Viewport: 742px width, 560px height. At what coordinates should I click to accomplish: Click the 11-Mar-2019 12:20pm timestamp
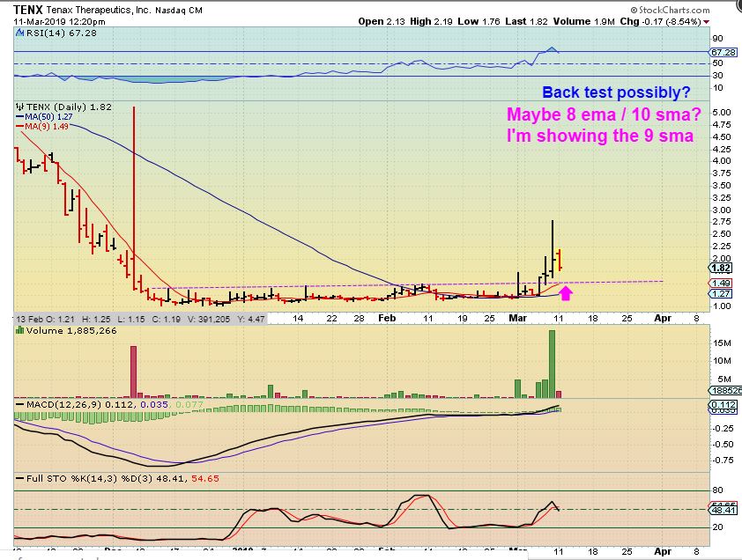(x=60, y=22)
